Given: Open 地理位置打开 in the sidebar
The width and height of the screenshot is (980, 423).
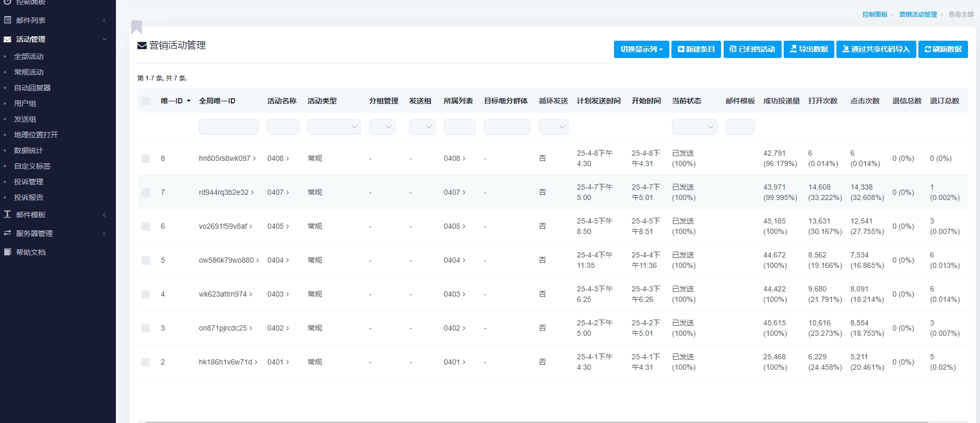Looking at the screenshot, I should (36, 135).
